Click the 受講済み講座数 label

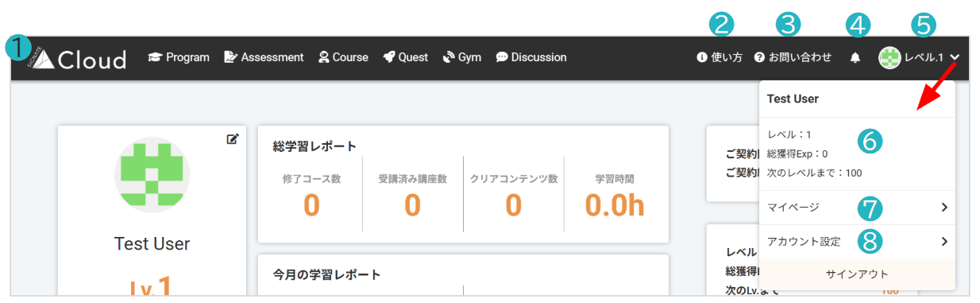point(412,179)
